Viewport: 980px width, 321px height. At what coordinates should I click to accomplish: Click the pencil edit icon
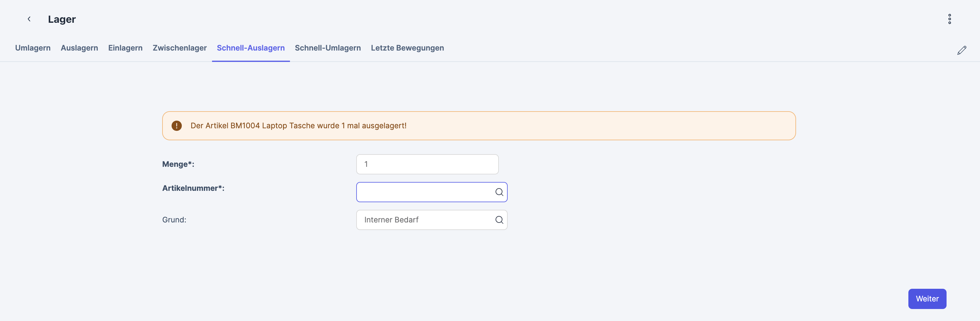point(961,50)
